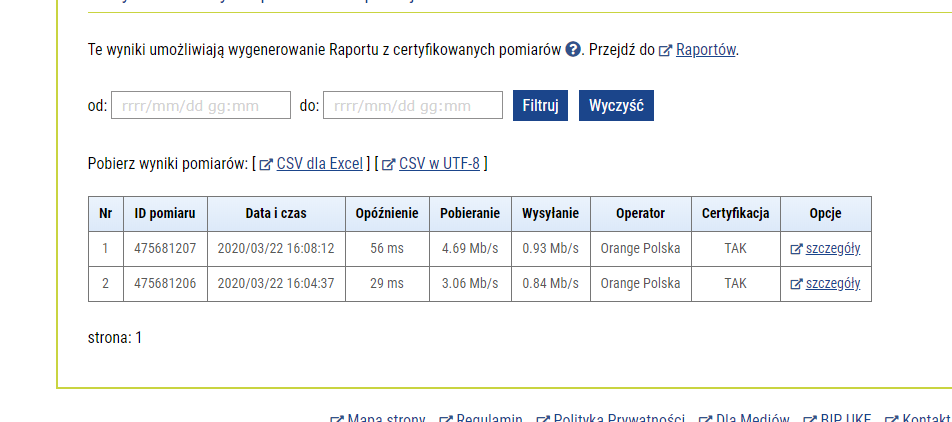Open the Raportów link
Screen dimensions: 952x422
(x=706, y=50)
